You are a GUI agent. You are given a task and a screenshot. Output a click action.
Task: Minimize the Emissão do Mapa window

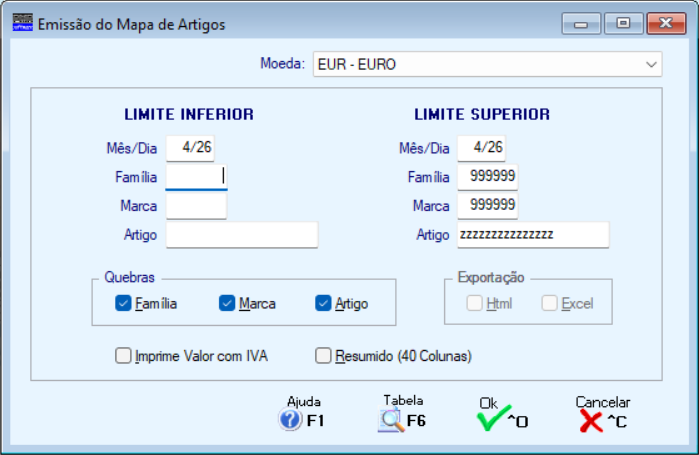coord(581,22)
